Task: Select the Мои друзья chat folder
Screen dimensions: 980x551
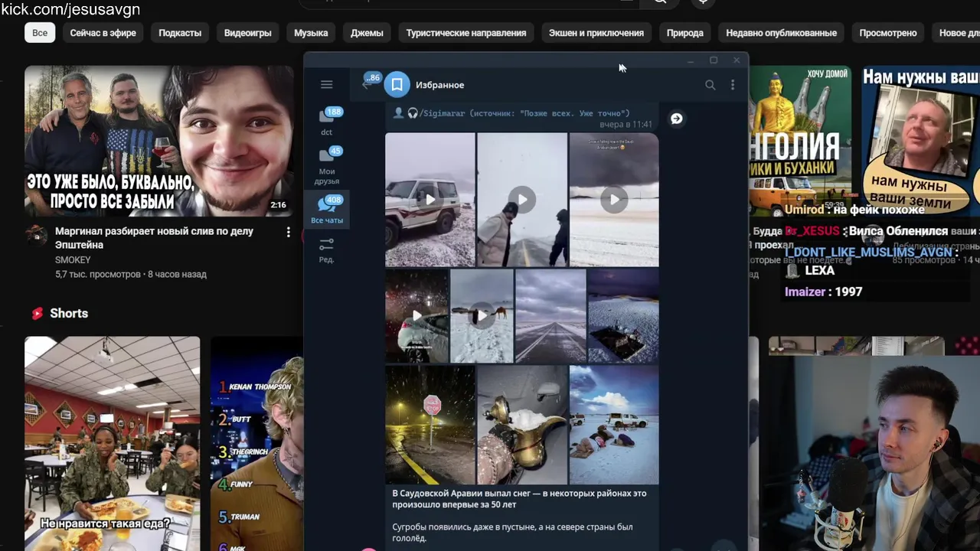Action: point(326,166)
